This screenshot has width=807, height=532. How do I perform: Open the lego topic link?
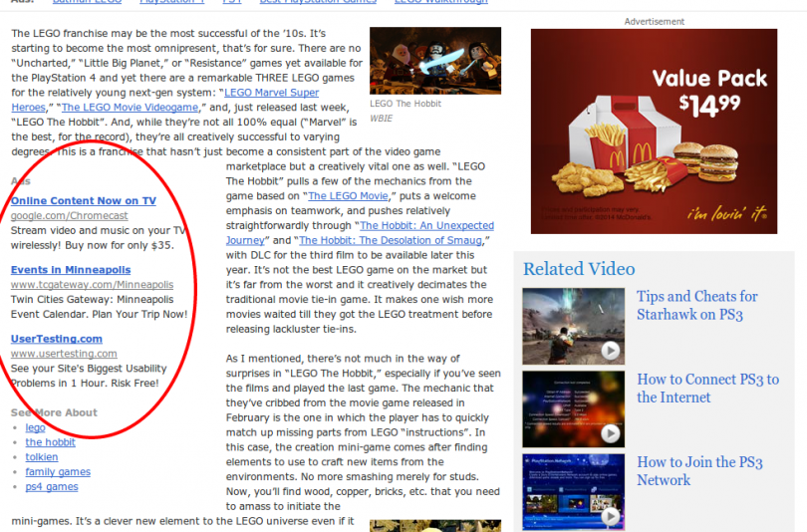coord(36,427)
